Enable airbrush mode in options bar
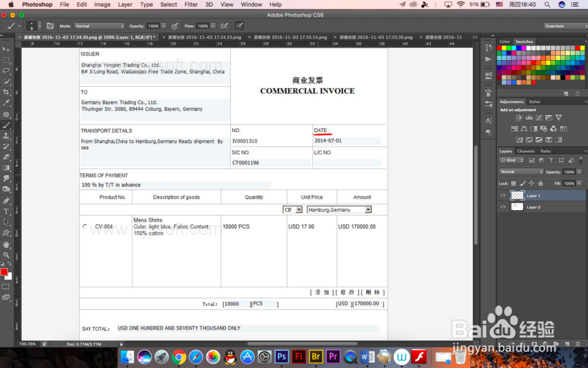This screenshot has height=368, width=588. (224, 26)
